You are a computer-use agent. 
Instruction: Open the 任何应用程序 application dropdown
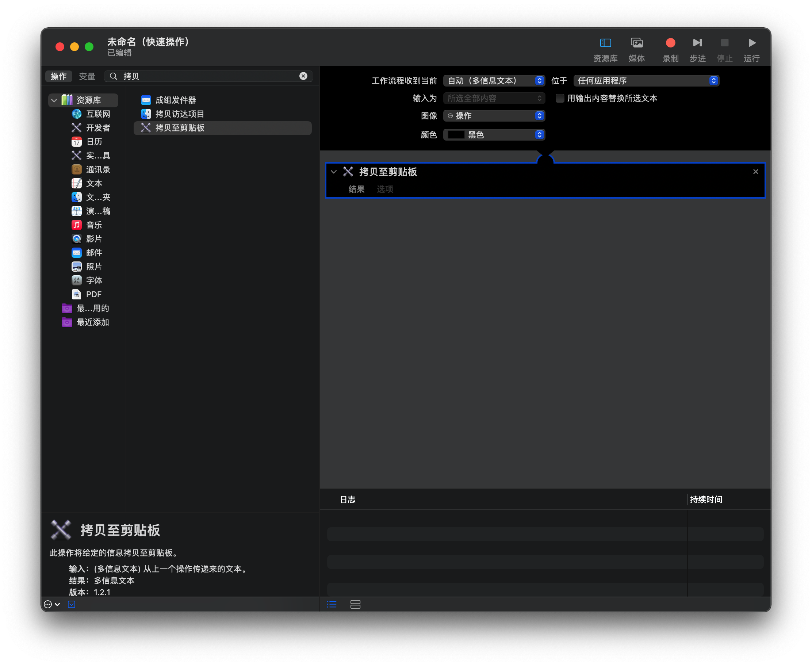pyautogui.click(x=646, y=81)
